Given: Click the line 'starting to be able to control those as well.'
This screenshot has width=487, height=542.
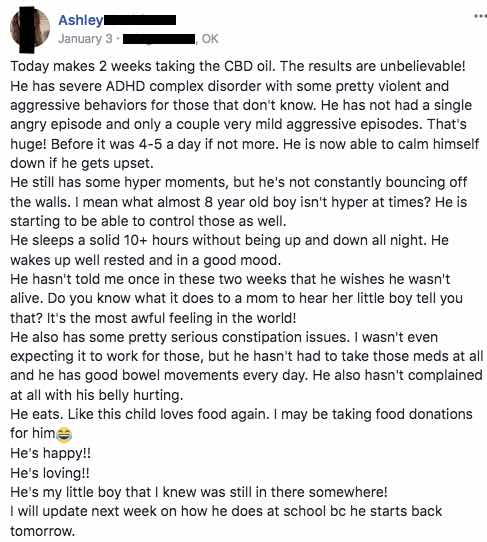Looking at the screenshot, I should (148, 221).
